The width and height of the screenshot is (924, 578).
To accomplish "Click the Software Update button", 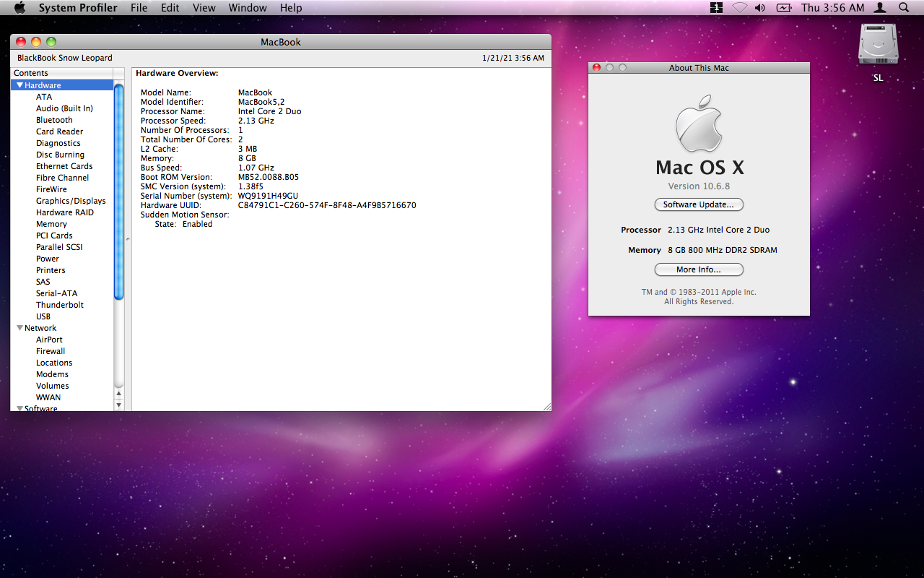I will coord(699,204).
